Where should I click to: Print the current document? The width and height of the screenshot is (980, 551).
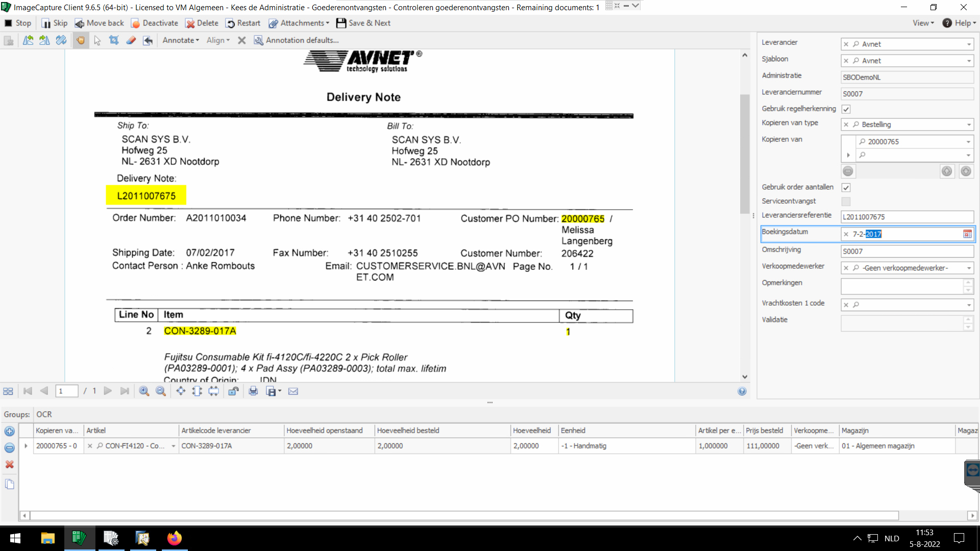(x=253, y=391)
